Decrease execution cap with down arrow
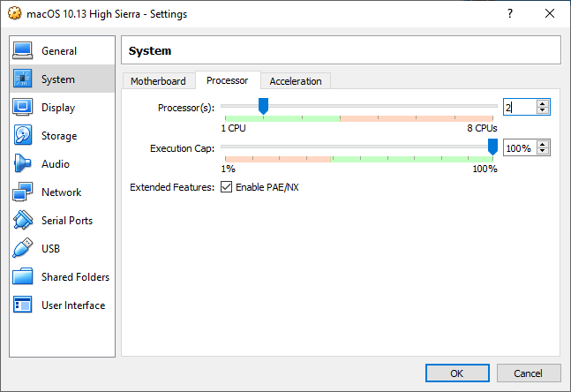 tap(543, 152)
